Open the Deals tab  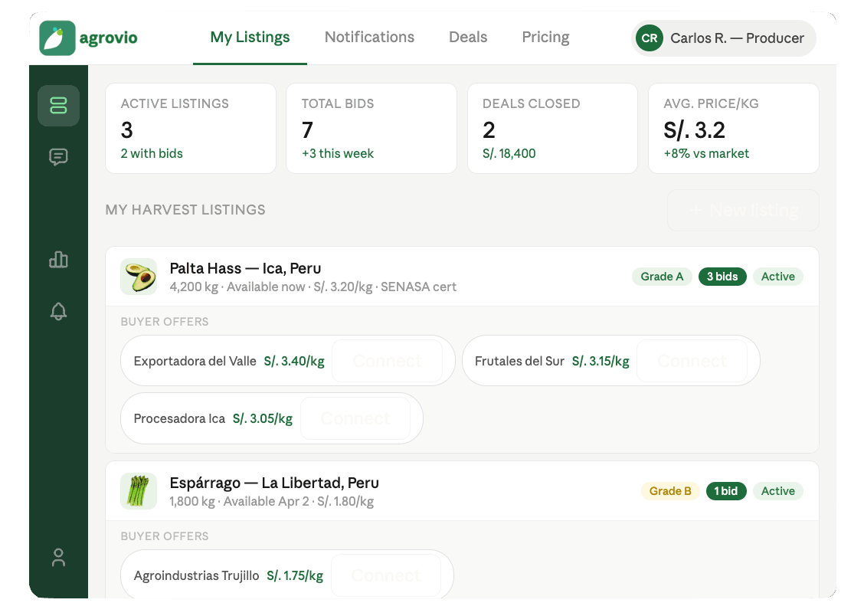pos(468,38)
